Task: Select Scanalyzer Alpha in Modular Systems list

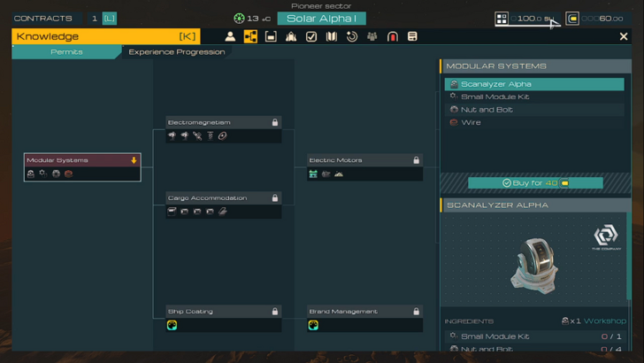Action: pos(534,84)
